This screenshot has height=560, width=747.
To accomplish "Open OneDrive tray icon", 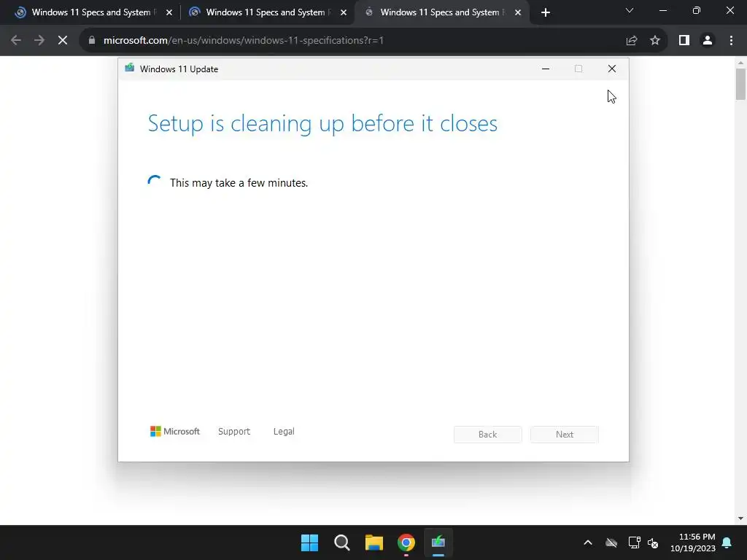I will tap(611, 542).
